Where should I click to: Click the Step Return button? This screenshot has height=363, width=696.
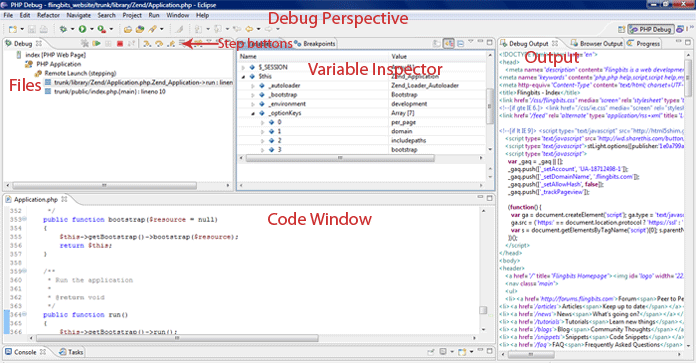(170, 43)
